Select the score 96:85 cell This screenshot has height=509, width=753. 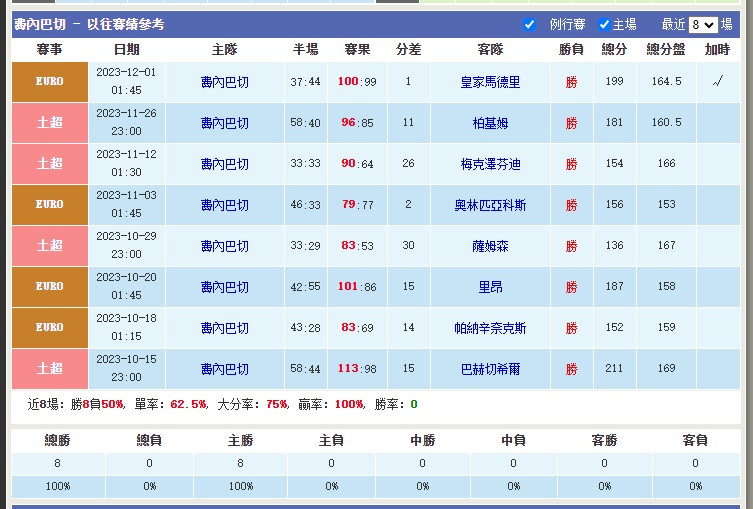[357, 123]
